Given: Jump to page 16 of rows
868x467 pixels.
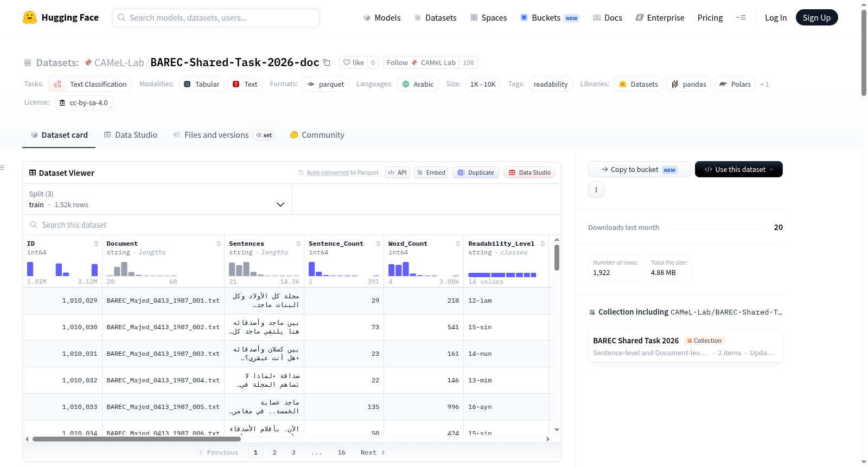Looking at the screenshot, I should click(341, 452).
